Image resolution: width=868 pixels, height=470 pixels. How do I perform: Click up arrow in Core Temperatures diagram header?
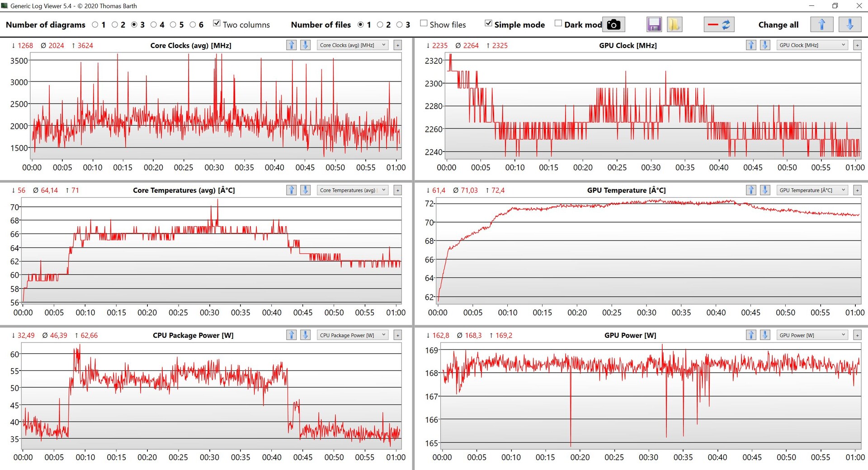click(x=292, y=190)
